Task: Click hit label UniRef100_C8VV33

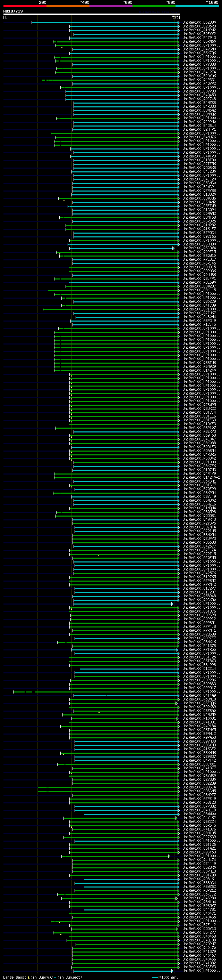Action: (x=199, y=91)
